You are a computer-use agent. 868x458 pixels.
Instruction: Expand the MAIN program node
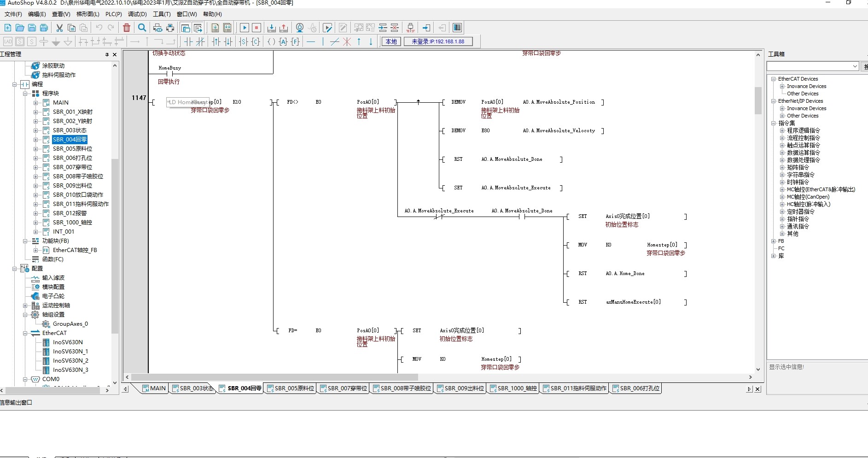point(36,103)
